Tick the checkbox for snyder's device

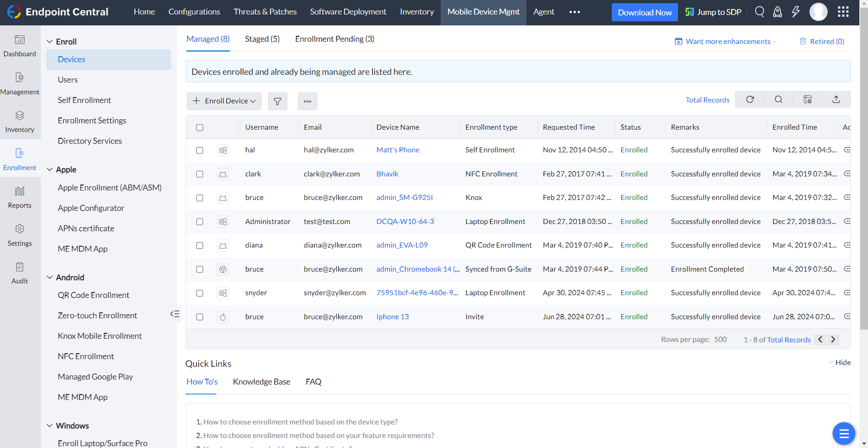point(200,293)
